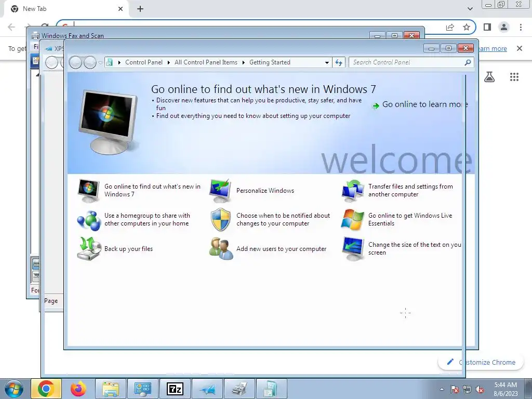Expand arrow before Getting Started breadcrumb

pyautogui.click(x=244, y=62)
